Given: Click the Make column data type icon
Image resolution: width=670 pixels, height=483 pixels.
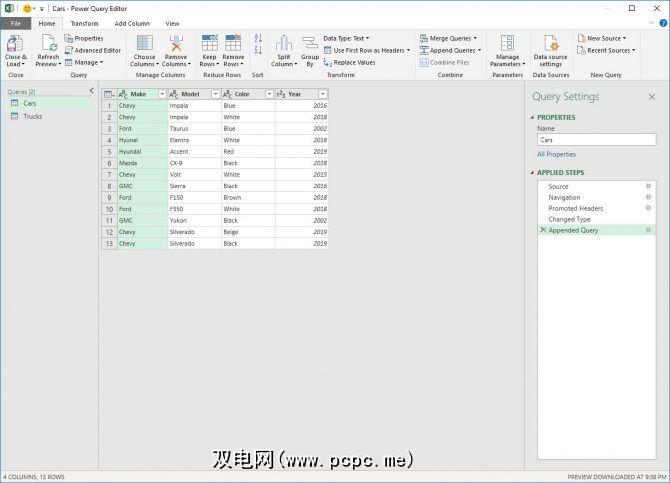Looking at the screenshot, I should click(x=123, y=94).
